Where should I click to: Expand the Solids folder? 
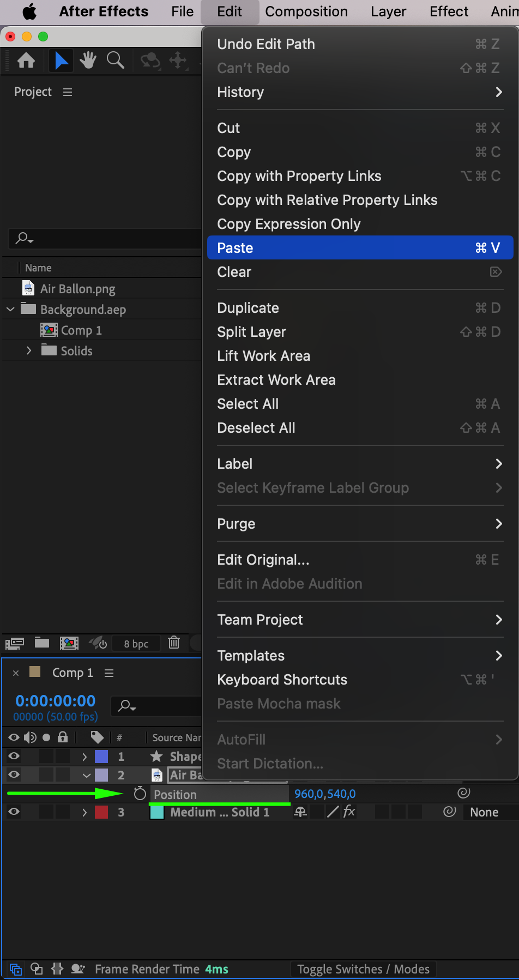coord(29,350)
